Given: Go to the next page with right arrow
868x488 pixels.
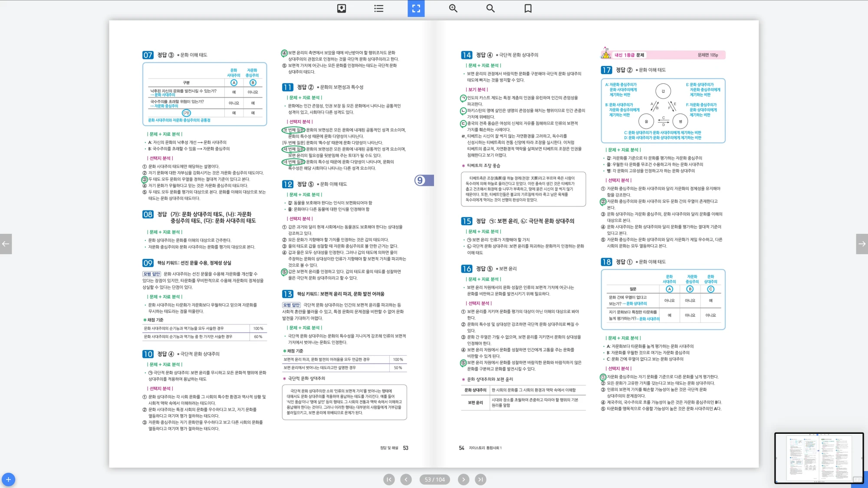Looking at the screenshot, I should pos(862,244).
